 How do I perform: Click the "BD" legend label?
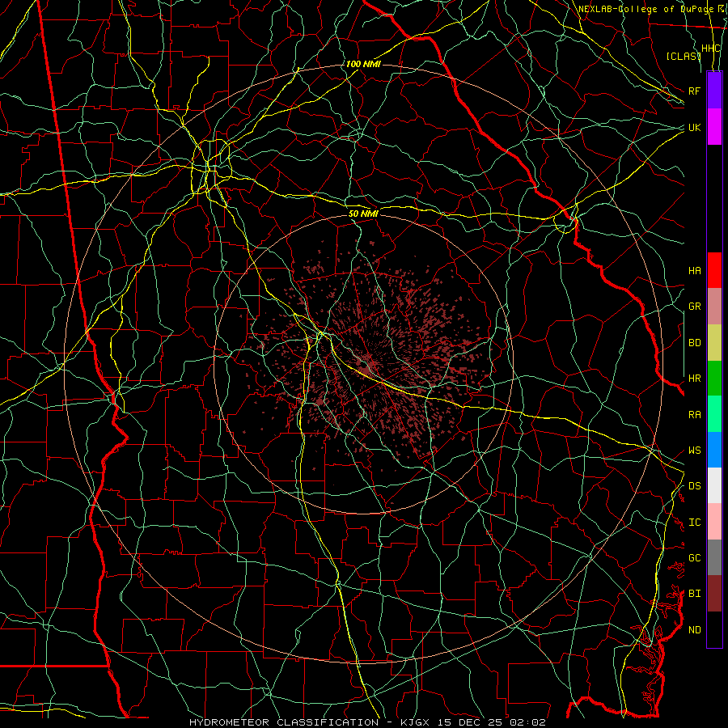coord(694,343)
